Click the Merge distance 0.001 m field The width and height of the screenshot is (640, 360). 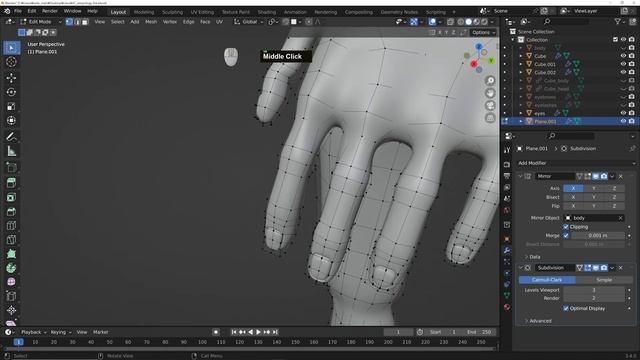click(598, 236)
